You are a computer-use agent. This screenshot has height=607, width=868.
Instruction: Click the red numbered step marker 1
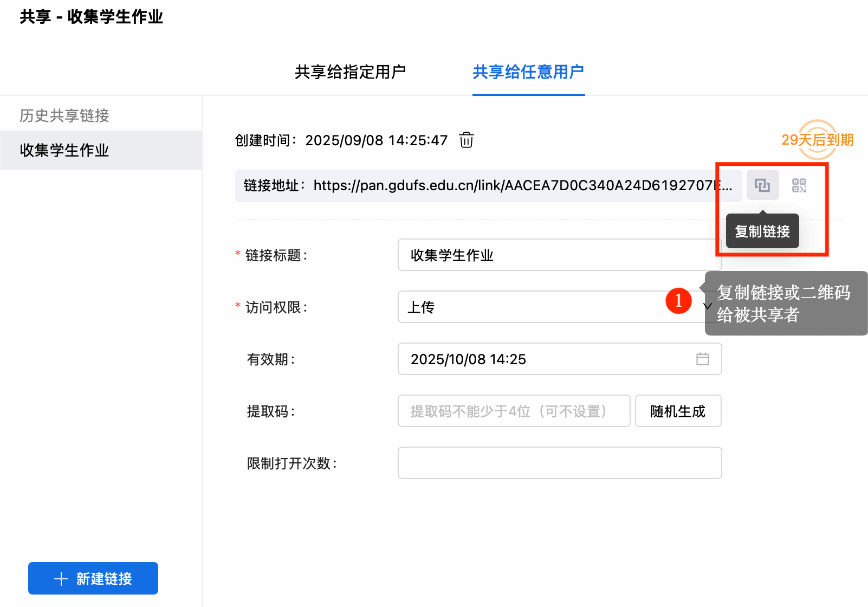[x=678, y=301]
